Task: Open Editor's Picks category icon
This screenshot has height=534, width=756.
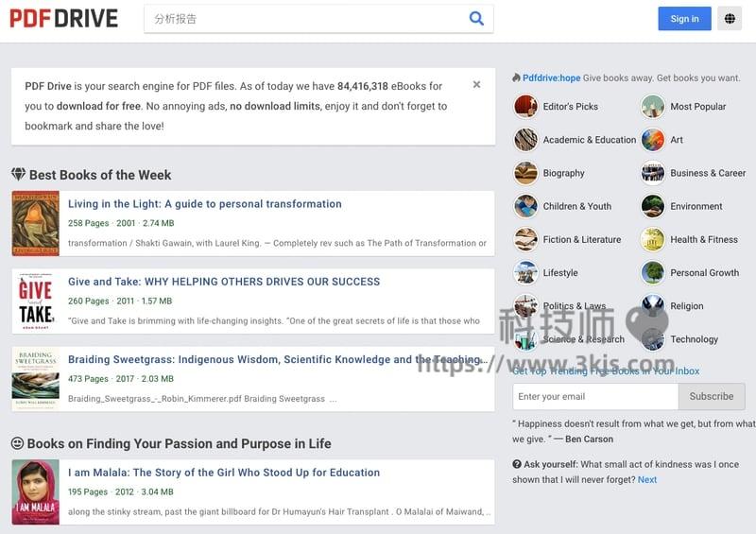Action: pos(525,107)
